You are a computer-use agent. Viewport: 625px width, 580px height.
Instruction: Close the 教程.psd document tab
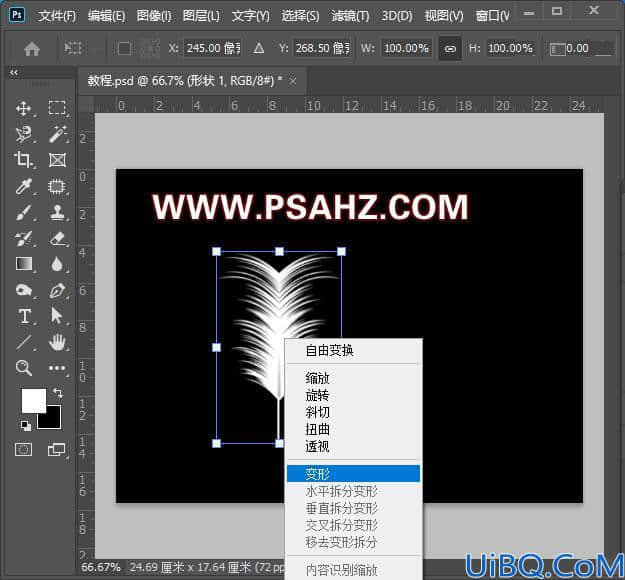click(x=293, y=81)
